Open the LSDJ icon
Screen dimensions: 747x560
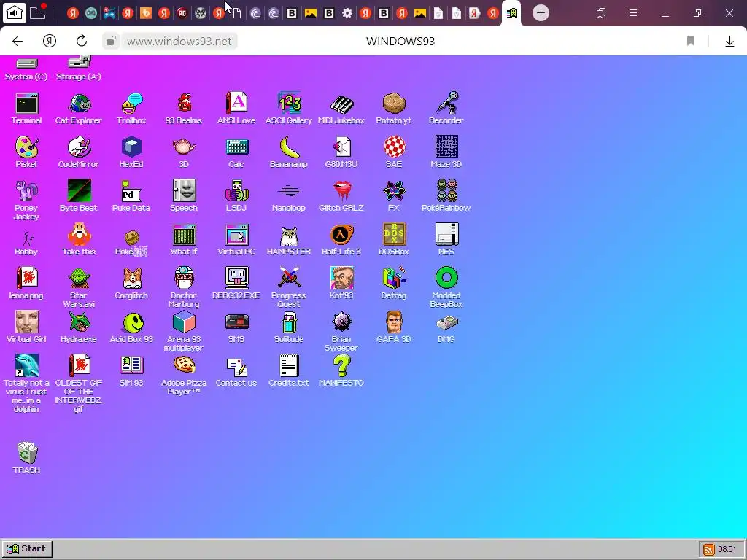point(236,196)
